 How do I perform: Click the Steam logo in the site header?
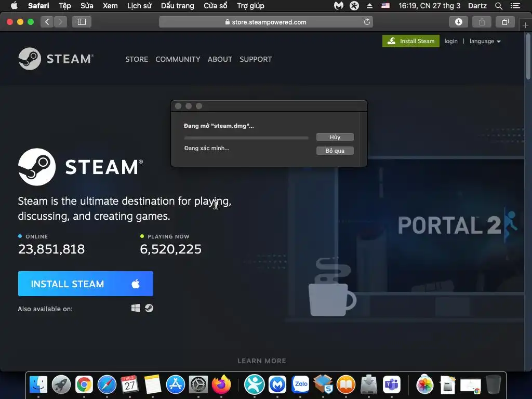coord(56,59)
